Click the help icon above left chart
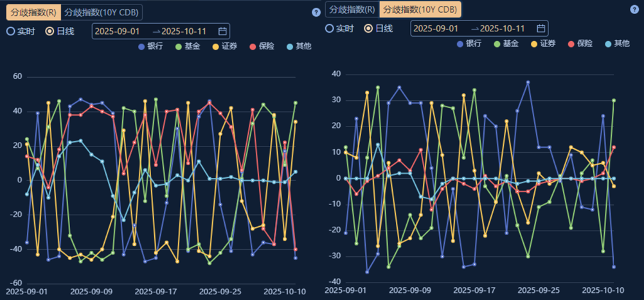Image resolution: width=644 pixels, height=300 pixels. 316,12
